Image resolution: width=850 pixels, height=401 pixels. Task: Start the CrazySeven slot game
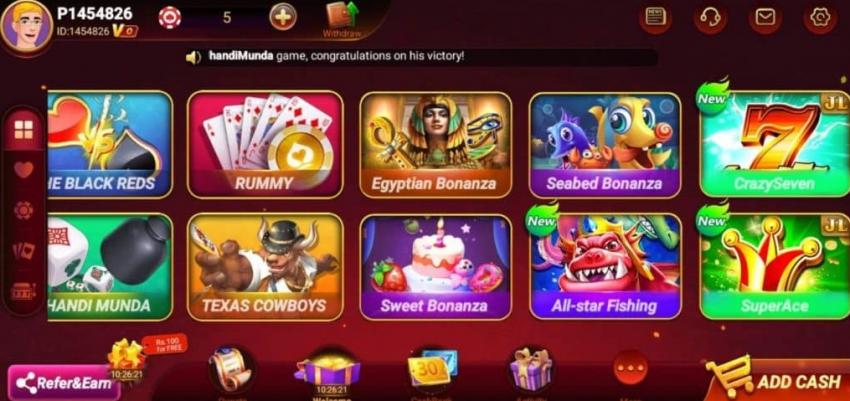[x=775, y=143]
